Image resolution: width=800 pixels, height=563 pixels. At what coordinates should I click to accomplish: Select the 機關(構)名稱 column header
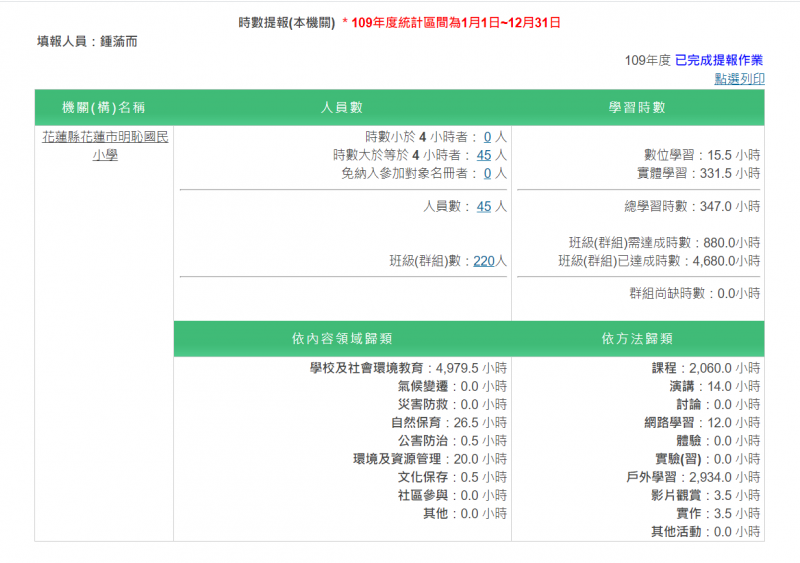pos(104,108)
